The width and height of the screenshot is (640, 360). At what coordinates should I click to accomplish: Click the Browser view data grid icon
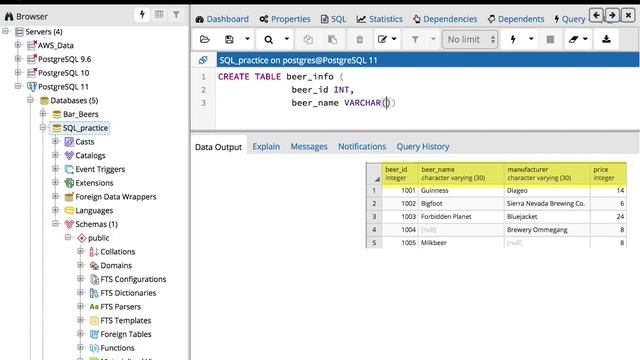[x=159, y=15]
